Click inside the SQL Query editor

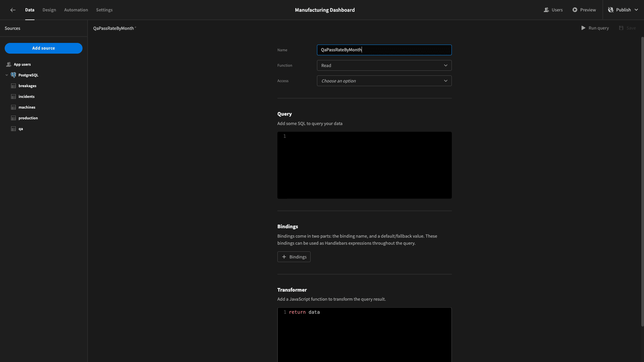(x=364, y=165)
